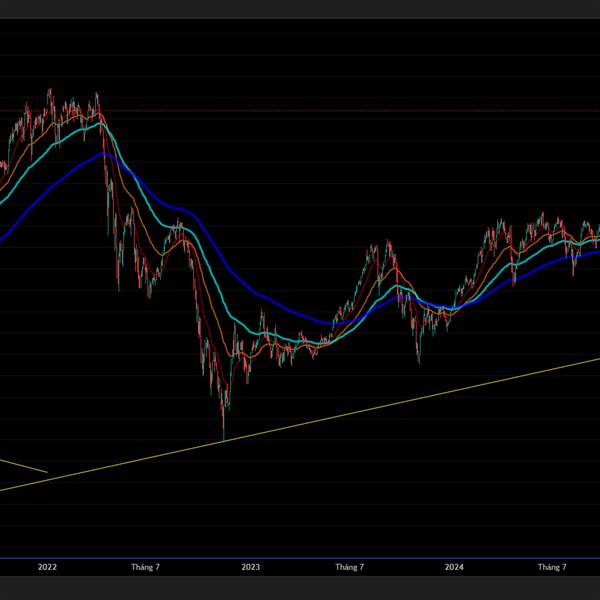
Task: Click the 2024 label on time axis
Action: (454, 567)
